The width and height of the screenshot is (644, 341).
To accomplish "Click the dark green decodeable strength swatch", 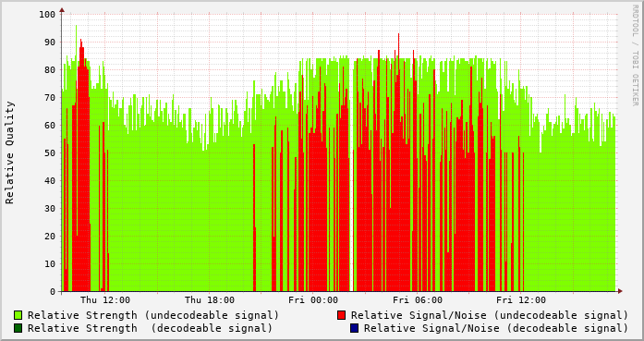I will (18, 328).
